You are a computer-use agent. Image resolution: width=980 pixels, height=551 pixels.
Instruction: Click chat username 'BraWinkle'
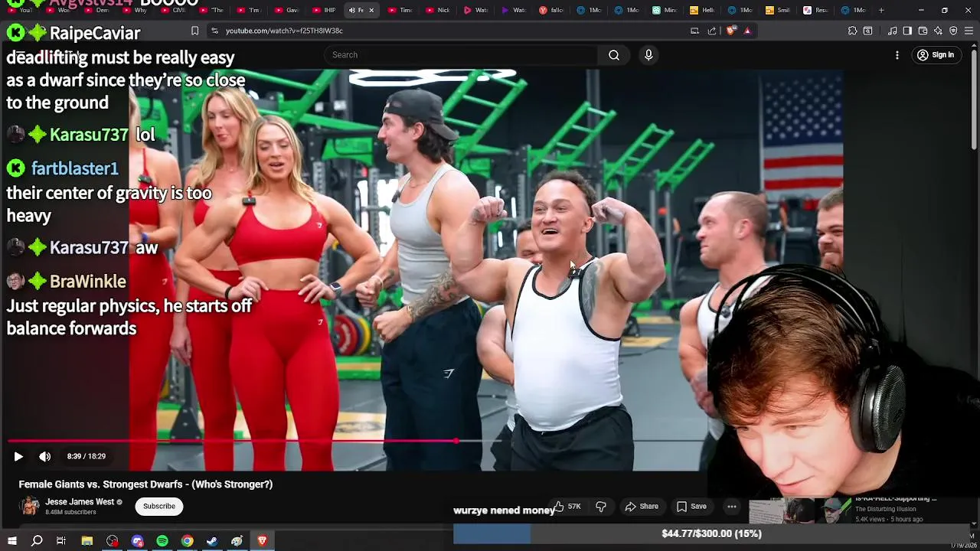[x=87, y=282]
